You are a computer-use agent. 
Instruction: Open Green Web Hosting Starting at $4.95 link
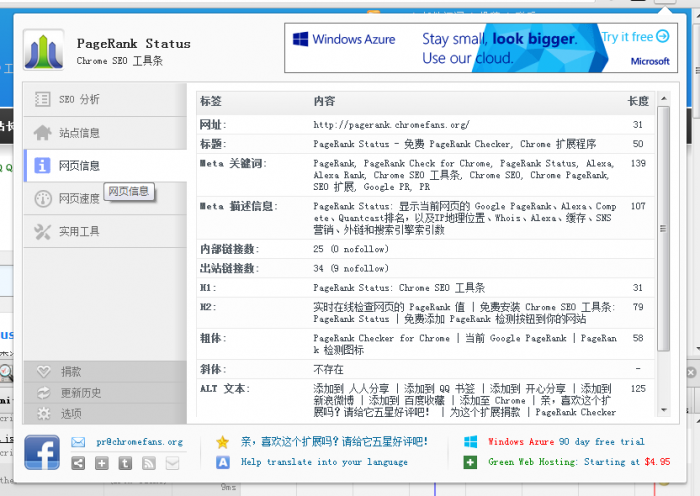coord(579,462)
